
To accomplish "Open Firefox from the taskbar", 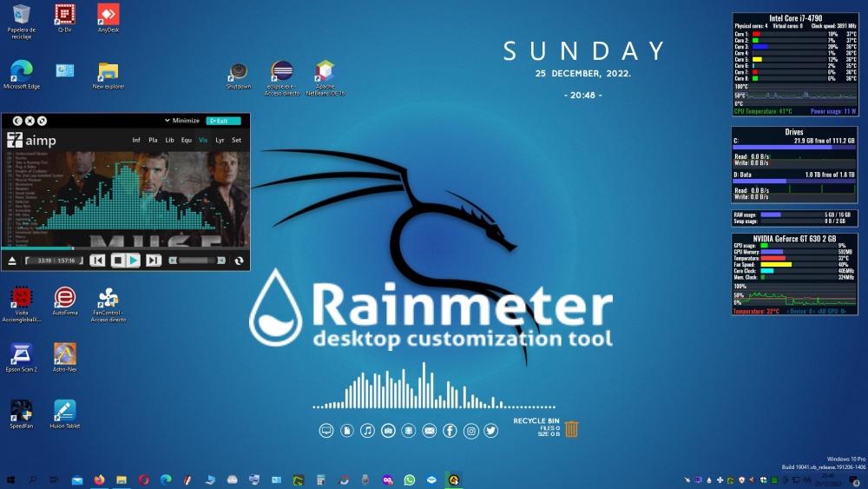I will pyautogui.click(x=99, y=479).
